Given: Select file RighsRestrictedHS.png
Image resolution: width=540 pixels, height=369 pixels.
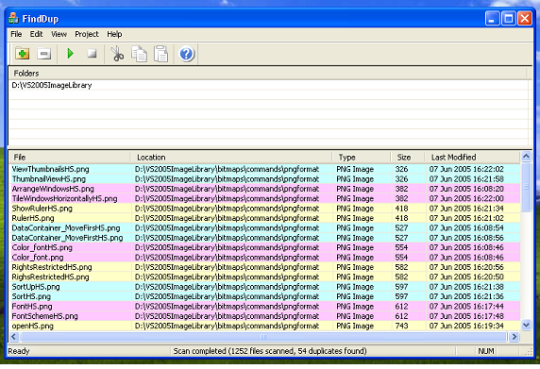Looking at the screenshot, I should [50, 277].
